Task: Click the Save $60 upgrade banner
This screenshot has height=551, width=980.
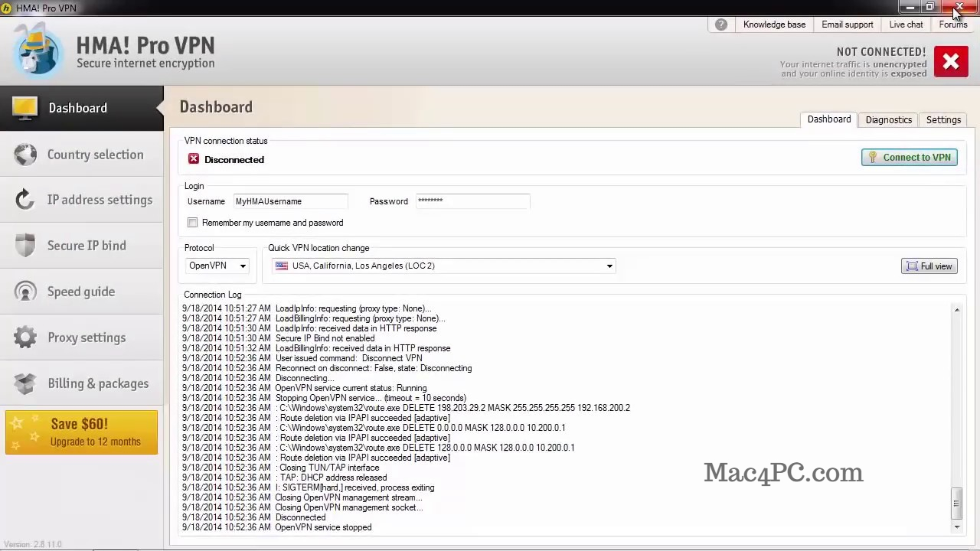Action: click(82, 432)
